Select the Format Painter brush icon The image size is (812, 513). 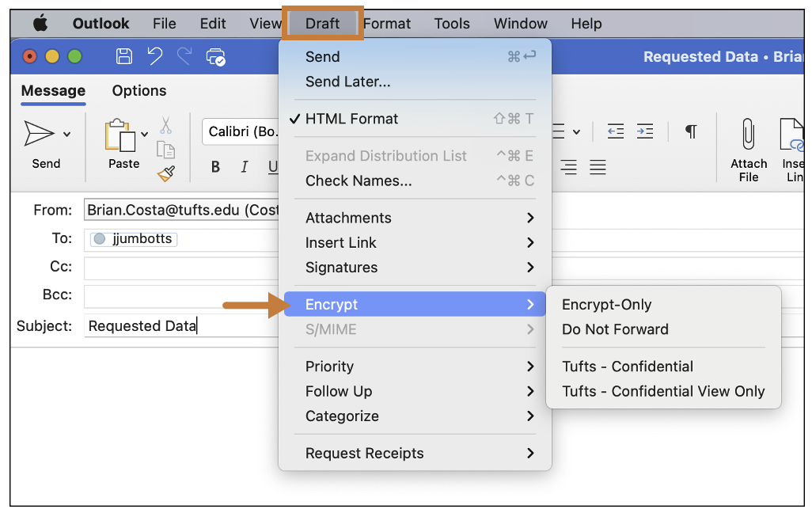166,173
